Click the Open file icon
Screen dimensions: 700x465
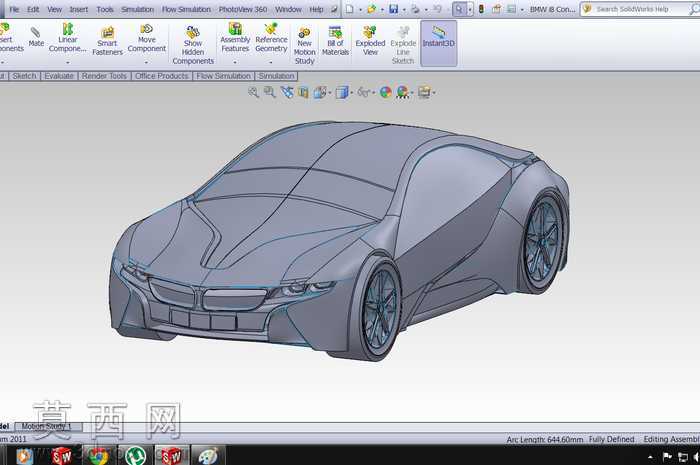click(371, 9)
